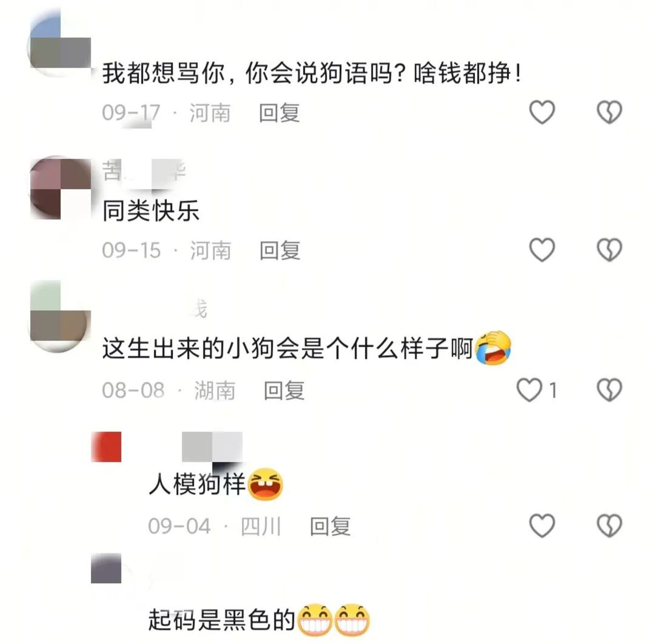Dislike the 人模狗样 reply

pyautogui.click(x=609, y=526)
